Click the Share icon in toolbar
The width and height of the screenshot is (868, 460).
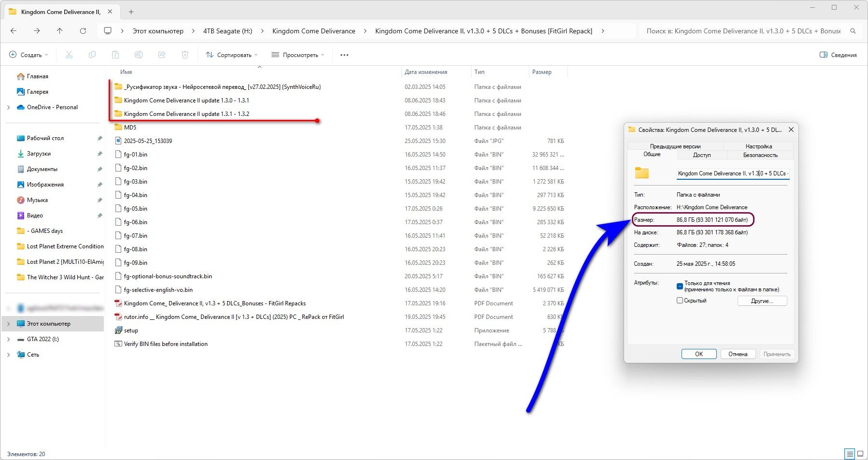[x=162, y=55]
